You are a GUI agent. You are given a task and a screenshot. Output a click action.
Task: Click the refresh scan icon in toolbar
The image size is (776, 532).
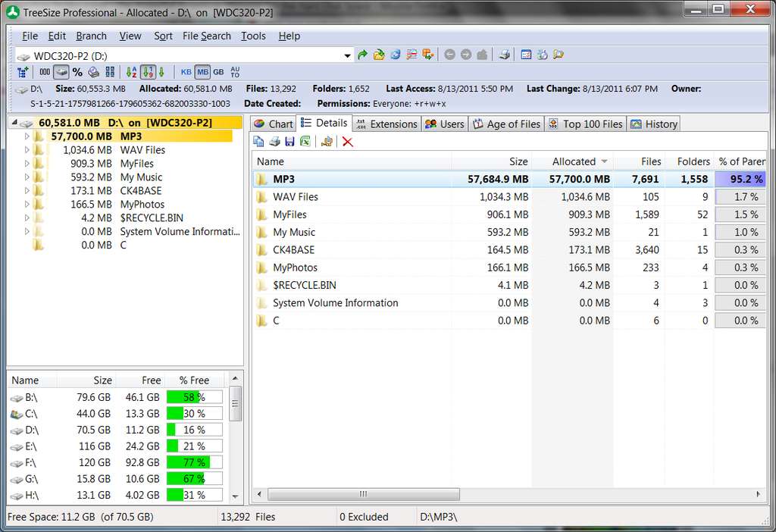[395, 55]
